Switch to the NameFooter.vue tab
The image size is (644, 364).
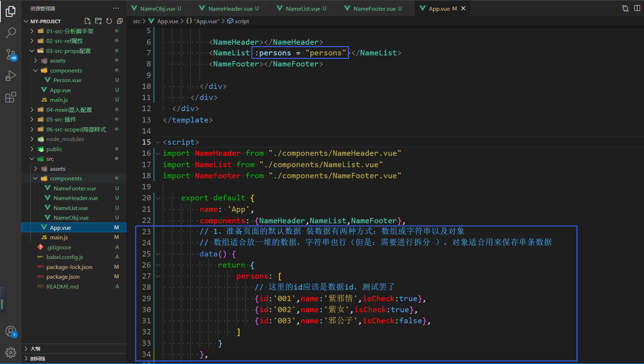(377, 8)
